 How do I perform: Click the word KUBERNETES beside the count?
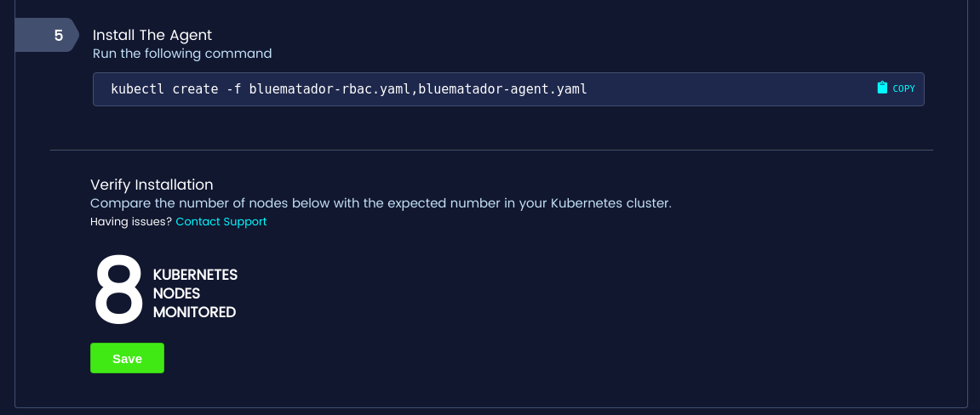point(195,276)
